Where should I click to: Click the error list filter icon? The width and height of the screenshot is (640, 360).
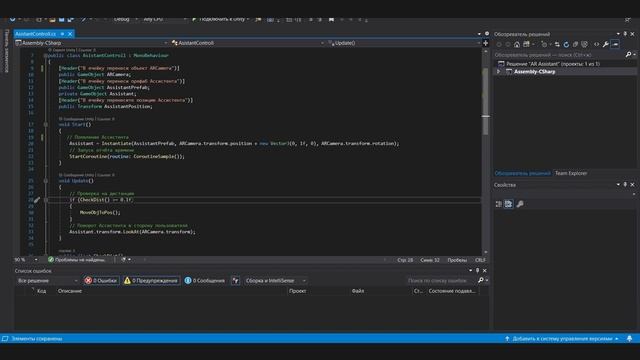coord(236,281)
